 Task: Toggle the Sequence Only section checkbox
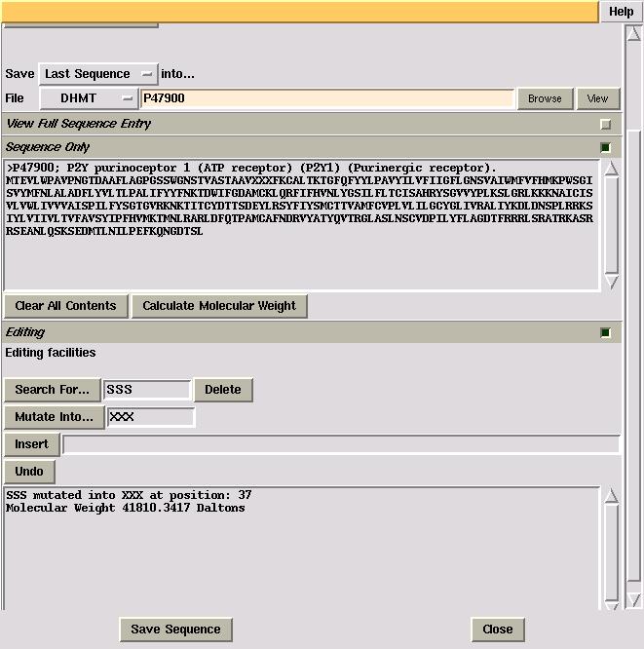click(605, 148)
